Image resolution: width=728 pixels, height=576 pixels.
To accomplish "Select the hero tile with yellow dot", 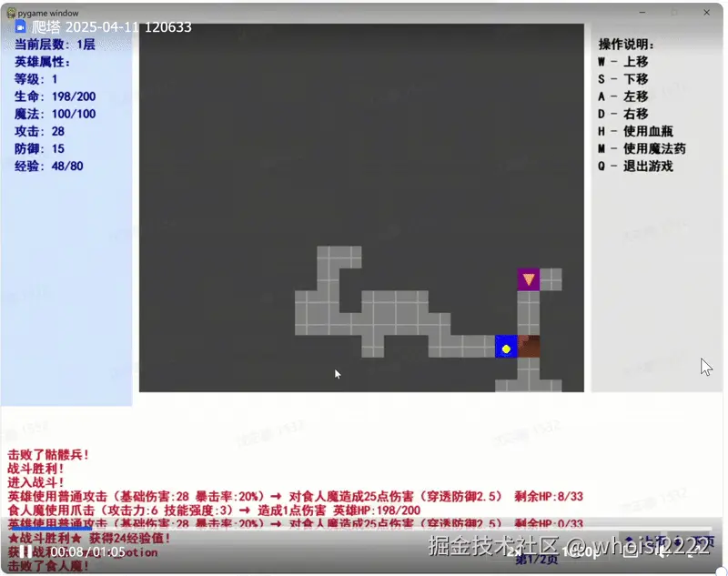I will click(x=507, y=347).
